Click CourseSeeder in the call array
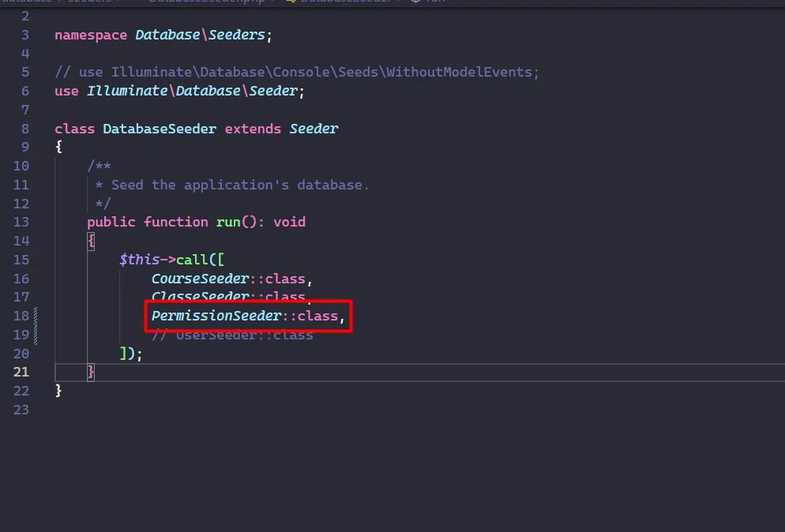The height and width of the screenshot is (532, 785). click(200, 279)
